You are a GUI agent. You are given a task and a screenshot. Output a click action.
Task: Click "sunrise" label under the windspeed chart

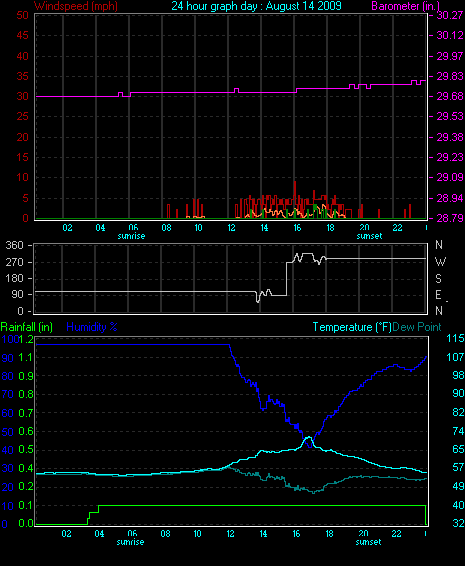(131, 236)
